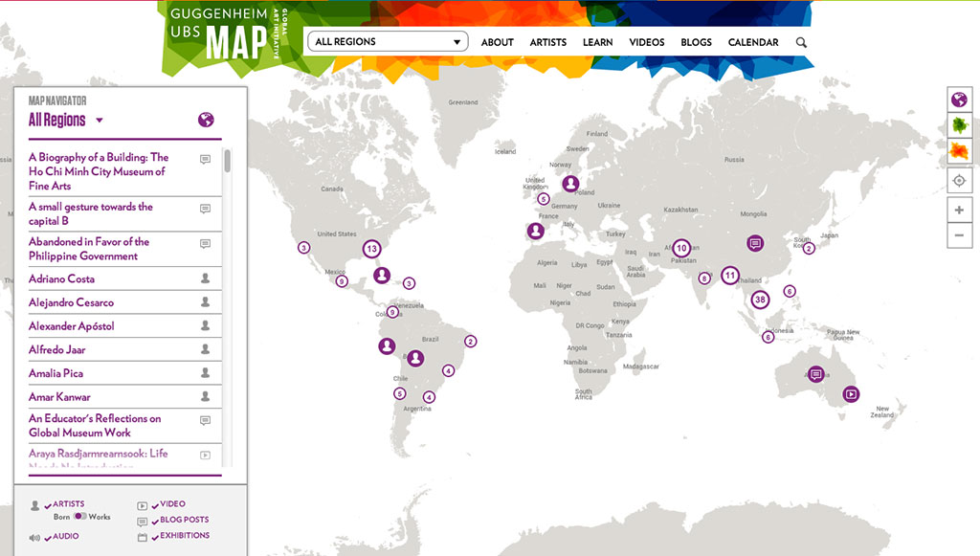Click the person icon beside Adriano Costa
This screenshot has width=980, height=556.
(x=205, y=278)
